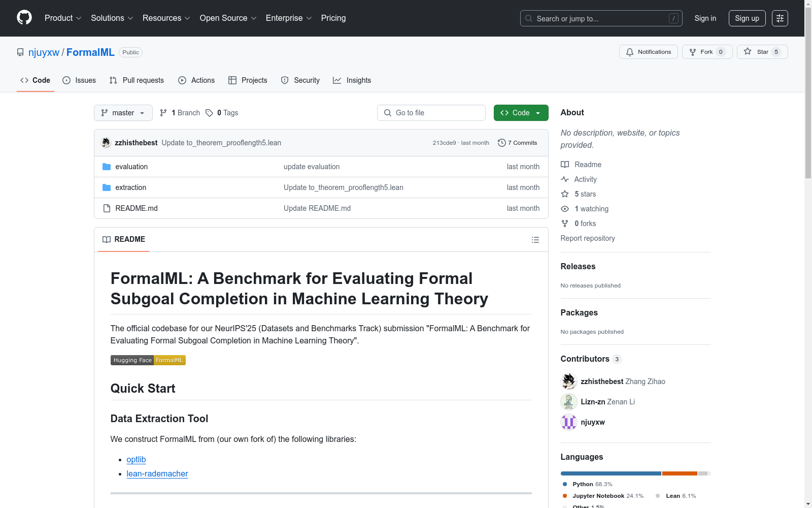Click the evaluation folder icon
Image resolution: width=812 pixels, height=508 pixels.
[x=107, y=167]
